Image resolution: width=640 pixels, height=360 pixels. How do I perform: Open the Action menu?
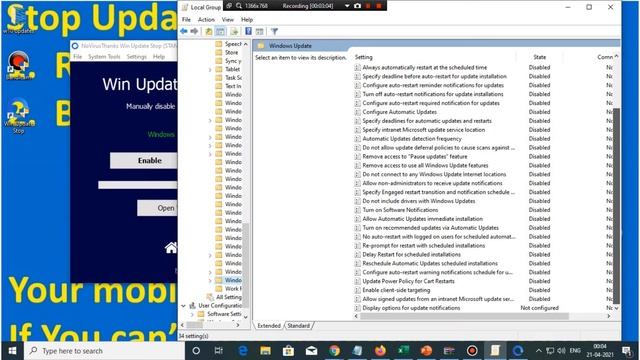tap(206, 20)
